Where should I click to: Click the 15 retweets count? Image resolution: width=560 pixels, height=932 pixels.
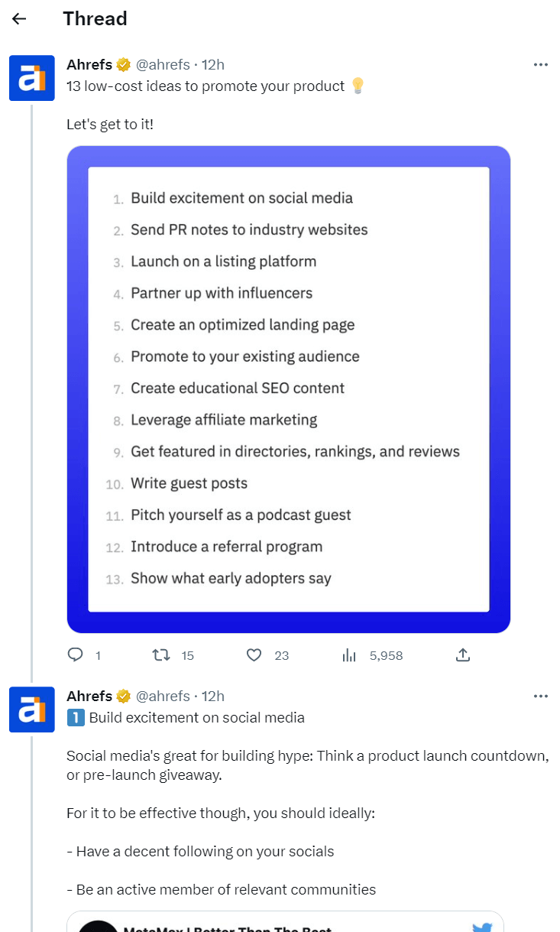pos(188,655)
